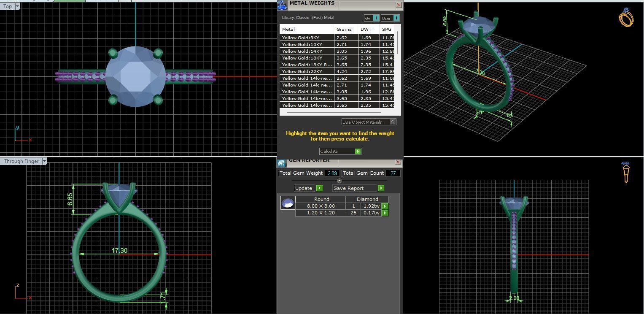Click the Total Gem Count value 27
This screenshot has height=314, width=644.
393,173
